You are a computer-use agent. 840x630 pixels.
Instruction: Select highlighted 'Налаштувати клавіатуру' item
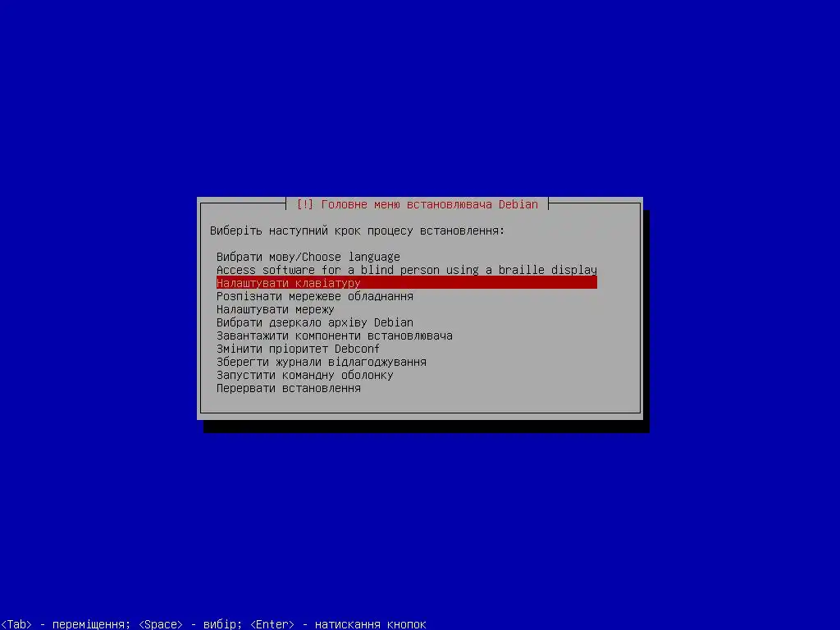(x=407, y=283)
